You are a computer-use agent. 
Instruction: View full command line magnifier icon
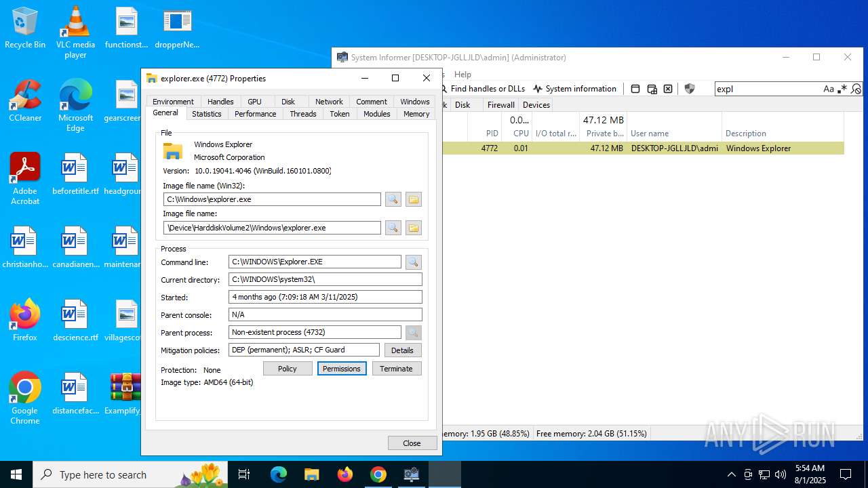(x=414, y=262)
